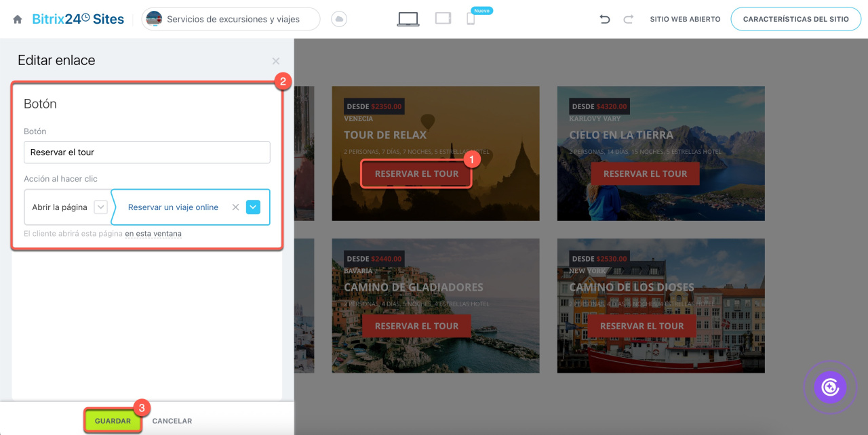
Task: Open the cloud publish status icon
Action: (x=339, y=20)
